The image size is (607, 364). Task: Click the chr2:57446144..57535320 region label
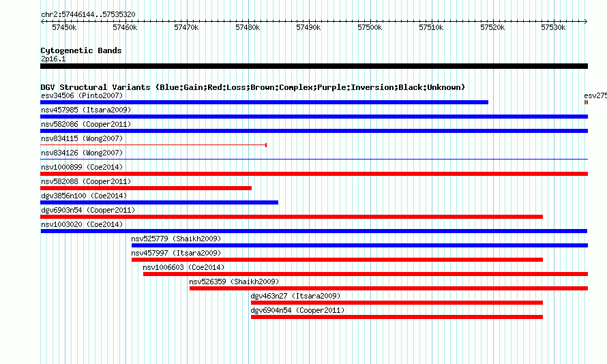tap(88, 15)
